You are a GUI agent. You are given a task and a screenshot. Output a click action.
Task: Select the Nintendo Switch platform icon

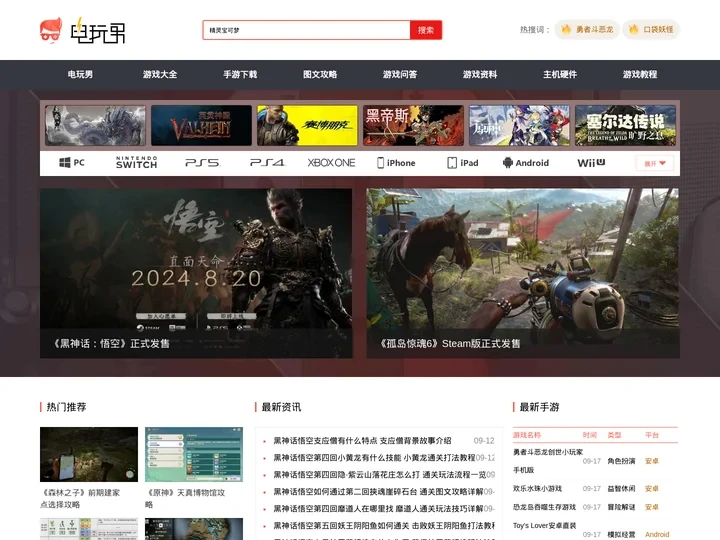[136, 163]
